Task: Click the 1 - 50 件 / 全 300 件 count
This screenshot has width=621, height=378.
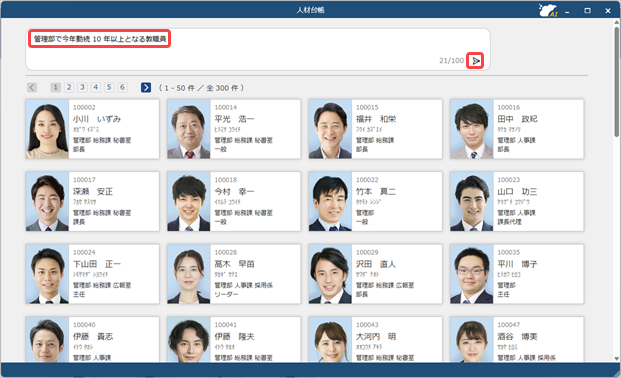Action: click(x=201, y=88)
